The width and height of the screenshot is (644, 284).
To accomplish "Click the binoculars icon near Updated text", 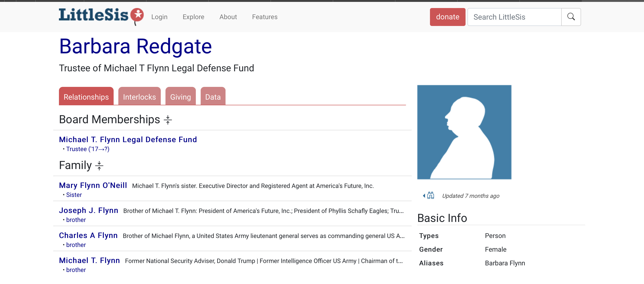I will pyautogui.click(x=430, y=195).
